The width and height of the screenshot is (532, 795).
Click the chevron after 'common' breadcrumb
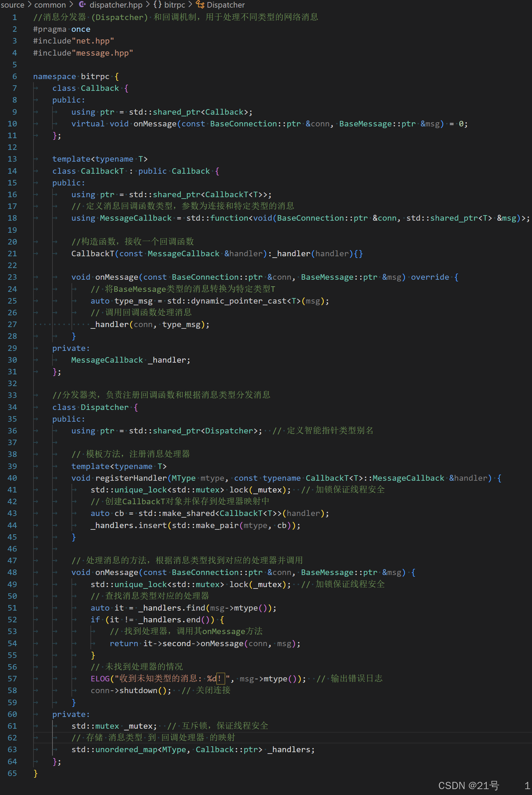tap(71, 4)
